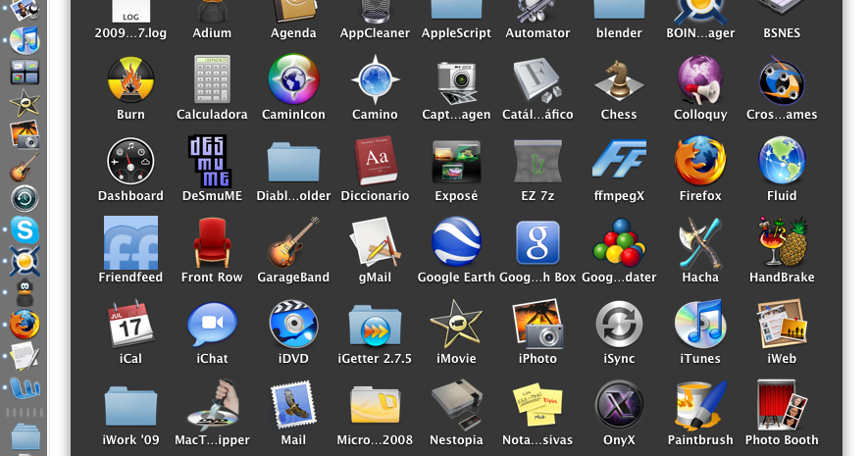This screenshot has width=868, height=456.
Task: Open the Colloquy chat app
Action: tap(700, 80)
